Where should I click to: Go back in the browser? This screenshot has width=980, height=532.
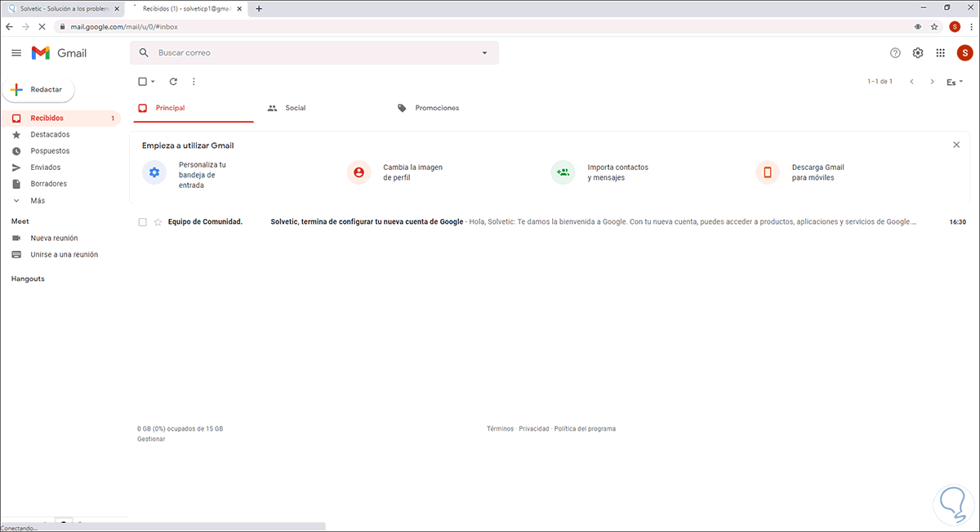(9, 26)
